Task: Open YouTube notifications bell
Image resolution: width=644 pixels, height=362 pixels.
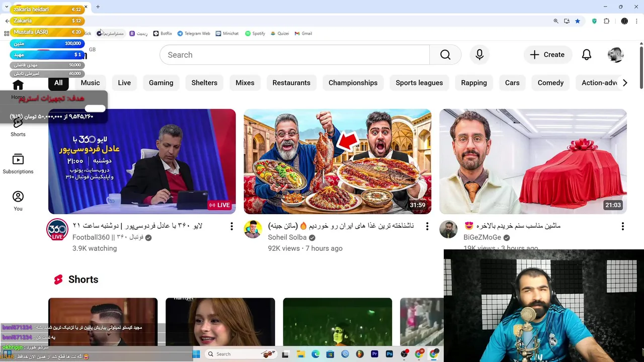Action: point(587,55)
